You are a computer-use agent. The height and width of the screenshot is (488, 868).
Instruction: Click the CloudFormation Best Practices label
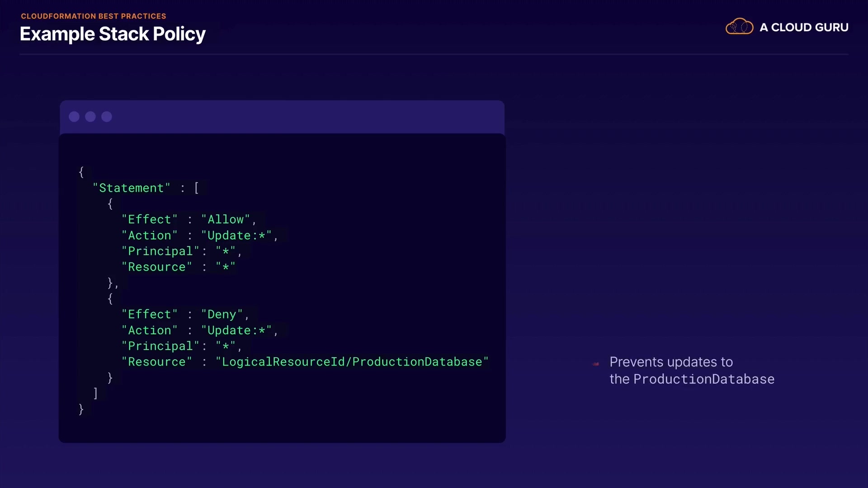click(x=94, y=16)
